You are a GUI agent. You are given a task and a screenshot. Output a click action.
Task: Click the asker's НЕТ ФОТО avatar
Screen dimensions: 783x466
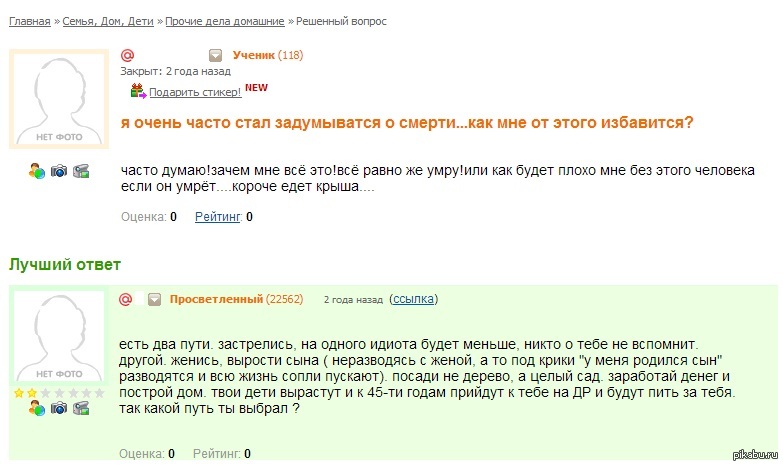point(58,98)
